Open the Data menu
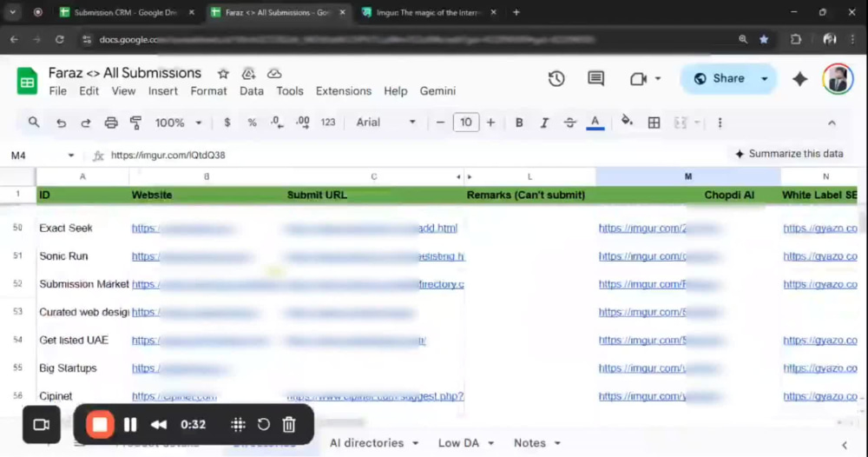 coord(252,91)
